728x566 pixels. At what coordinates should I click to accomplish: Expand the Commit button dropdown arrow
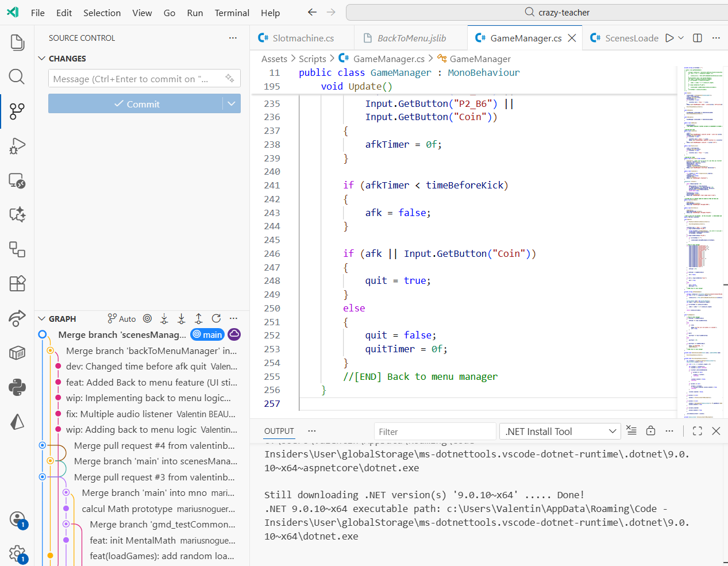point(232,104)
